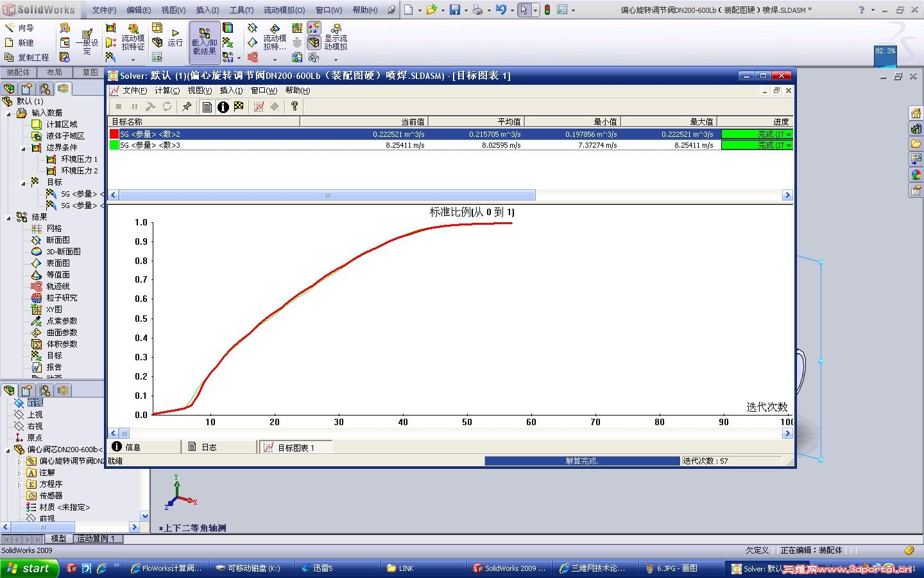Collapse the 输入数据 tree node

point(9,114)
